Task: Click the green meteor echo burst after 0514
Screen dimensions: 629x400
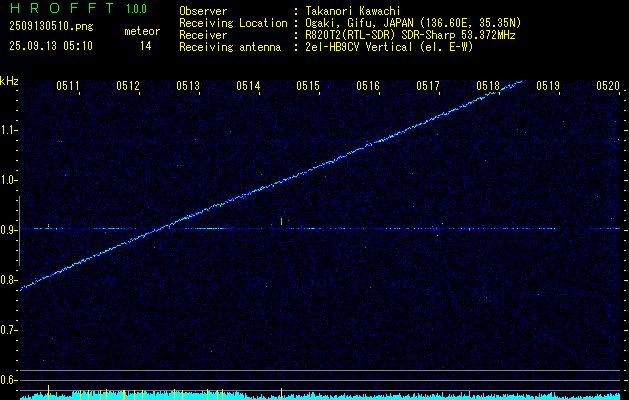Action: pyautogui.click(x=282, y=221)
